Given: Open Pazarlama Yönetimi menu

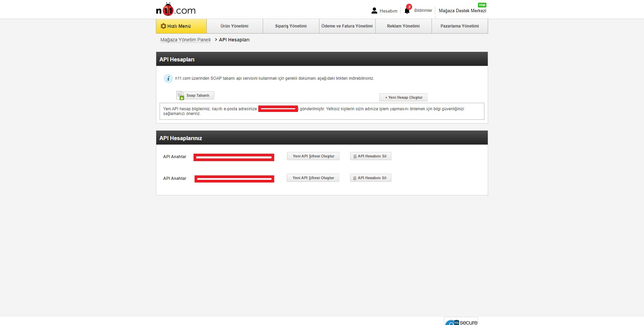Looking at the screenshot, I should [460, 26].
